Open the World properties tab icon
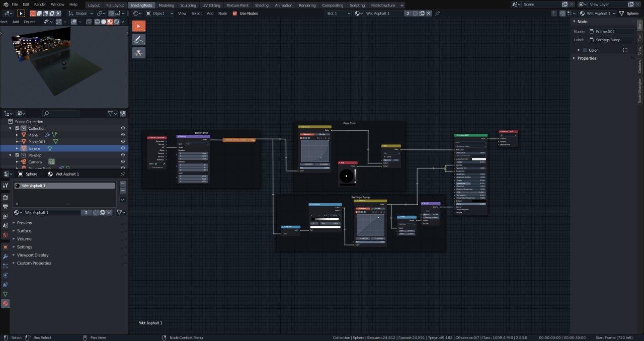Image resolution: width=644 pixels, height=341 pixels. point(5,235)
